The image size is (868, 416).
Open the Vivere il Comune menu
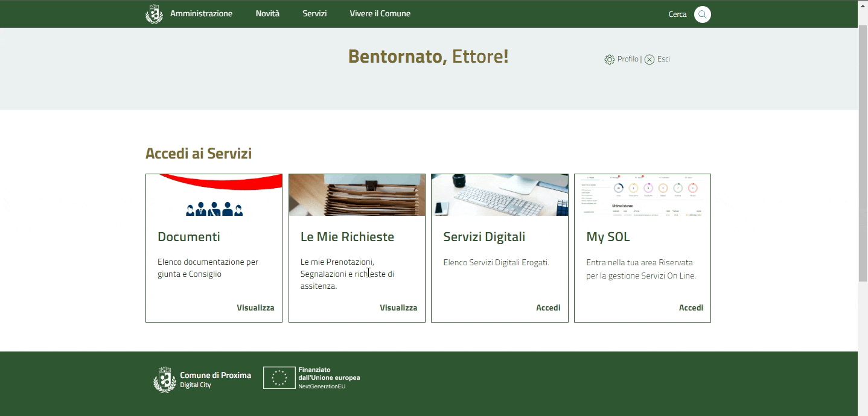[x=380, y=14]
